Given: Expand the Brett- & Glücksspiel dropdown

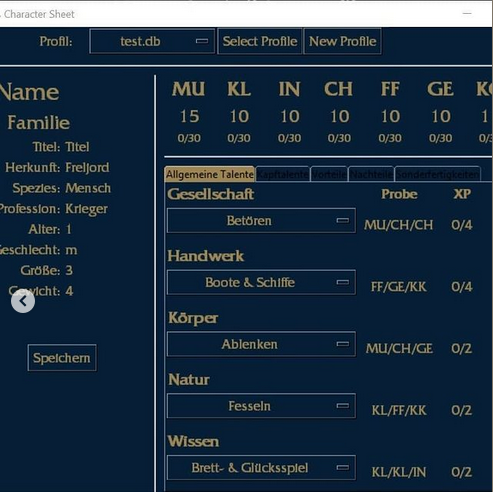Looking at the screenshot, I should [x=261, y=468].
